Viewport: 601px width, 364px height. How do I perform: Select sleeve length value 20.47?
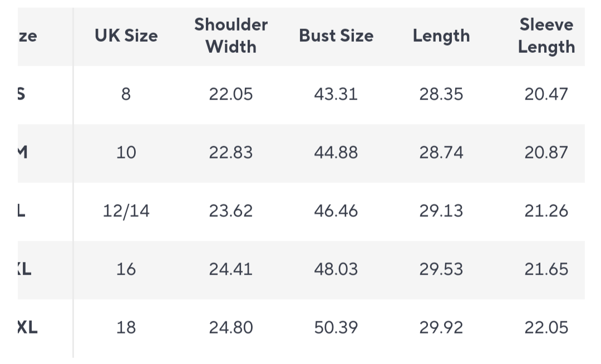(x=546, y=94)
